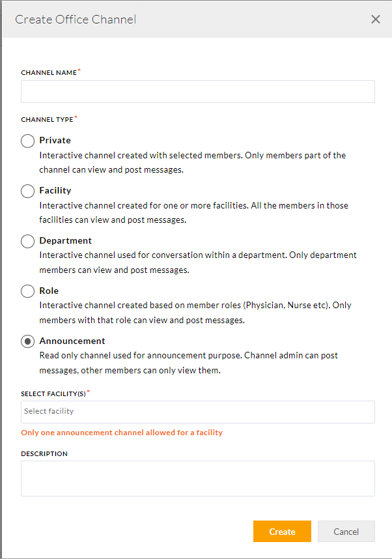Viewport: 392px width, 559px height.
Task: Click the bold Announcement option label
Action: [x=72, y=341]
